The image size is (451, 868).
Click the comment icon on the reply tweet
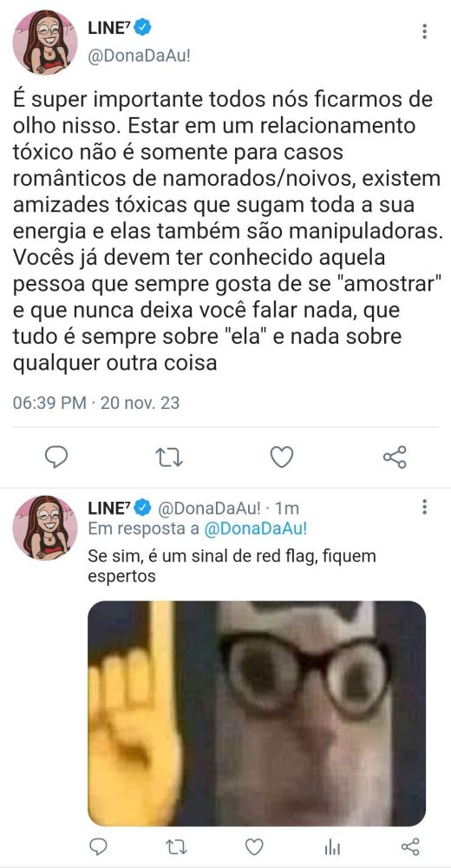click(x=99, y=847)
